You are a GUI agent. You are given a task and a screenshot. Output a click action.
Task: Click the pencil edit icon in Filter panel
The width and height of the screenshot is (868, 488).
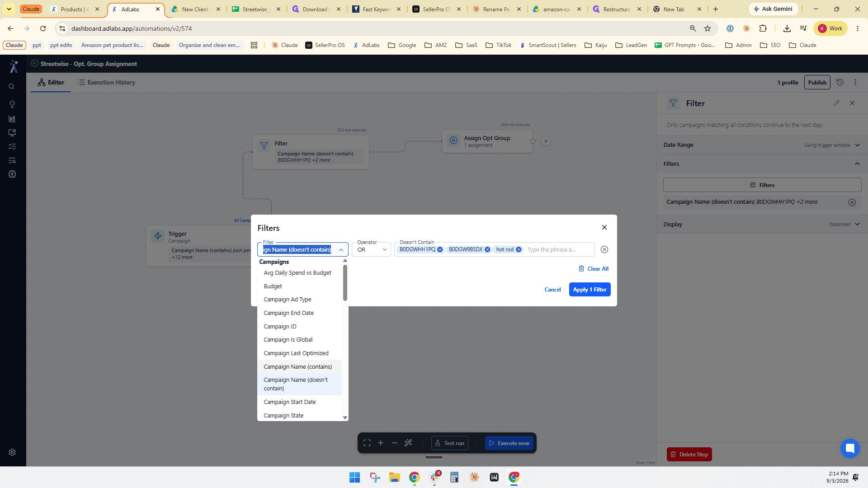point(836,103)
